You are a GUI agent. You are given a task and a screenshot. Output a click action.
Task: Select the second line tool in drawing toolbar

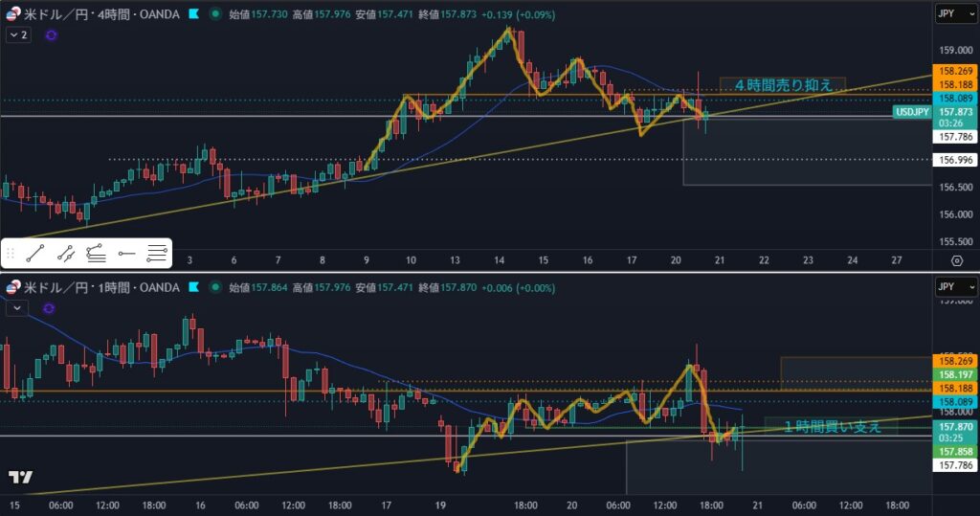(65, 254)
